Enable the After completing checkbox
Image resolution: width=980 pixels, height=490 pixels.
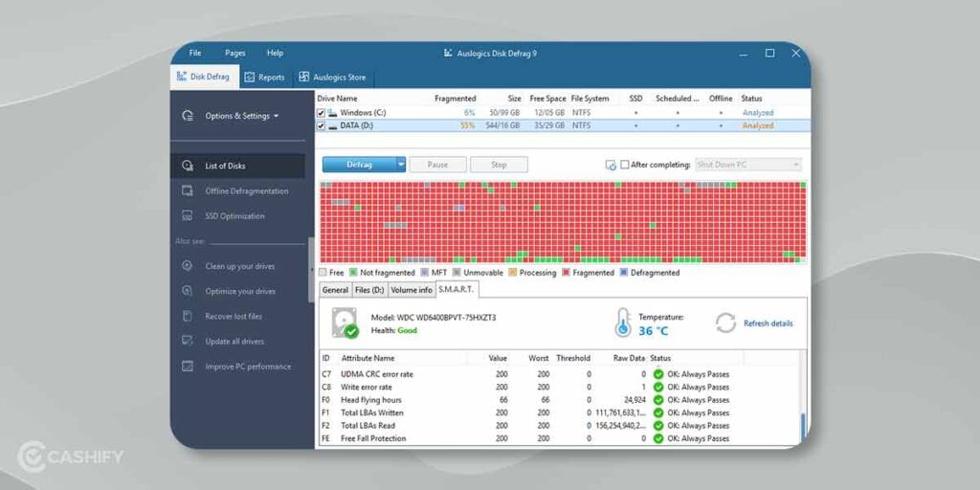(624, 165)
